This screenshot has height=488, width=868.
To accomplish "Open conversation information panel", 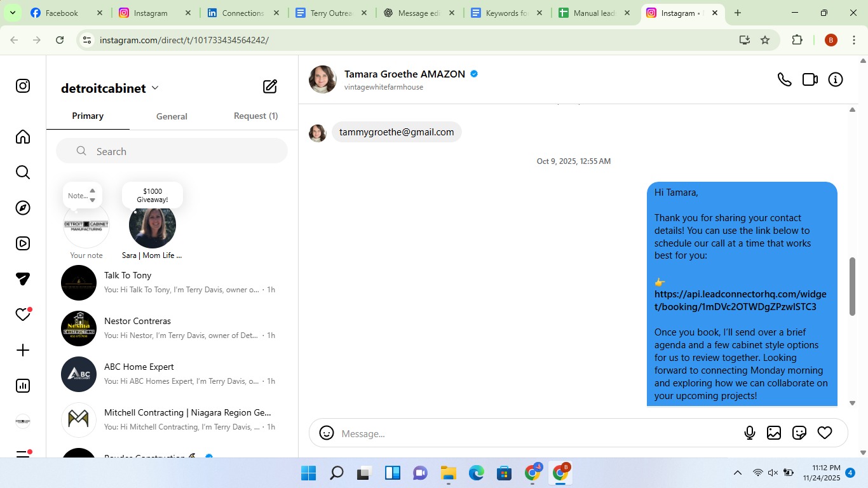I will (x=836, y=79).
